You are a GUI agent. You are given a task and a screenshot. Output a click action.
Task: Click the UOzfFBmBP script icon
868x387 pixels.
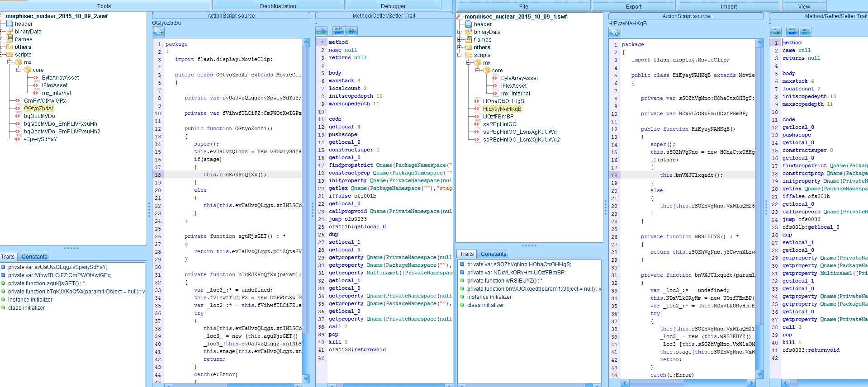477,116
